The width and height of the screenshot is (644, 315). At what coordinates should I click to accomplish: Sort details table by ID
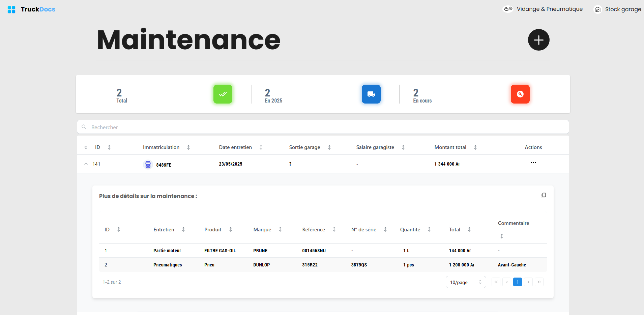pos(119,229)
